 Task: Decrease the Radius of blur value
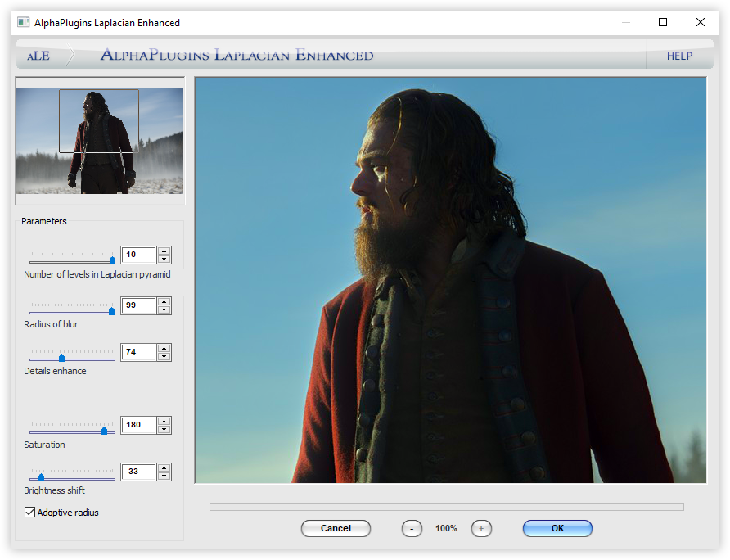tap(164, 309)
